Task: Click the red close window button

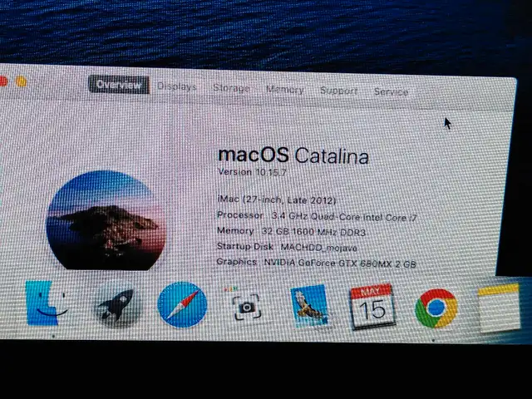Action: click(3, 81)
